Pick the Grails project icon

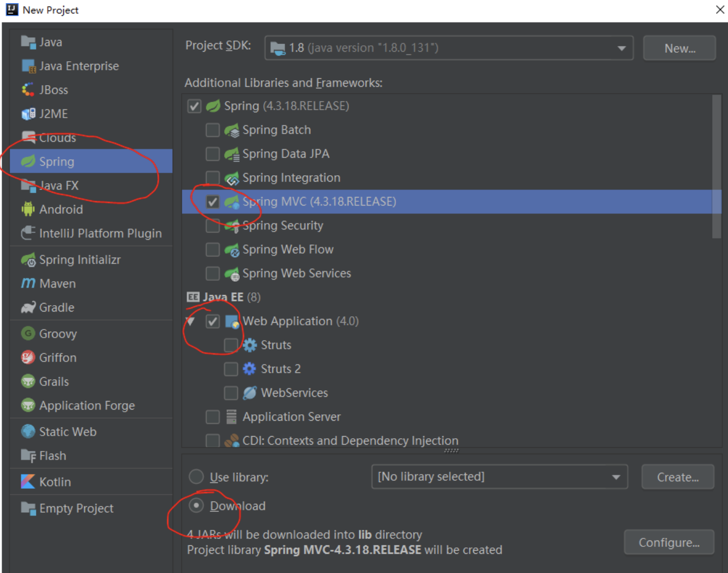point(28,382)
